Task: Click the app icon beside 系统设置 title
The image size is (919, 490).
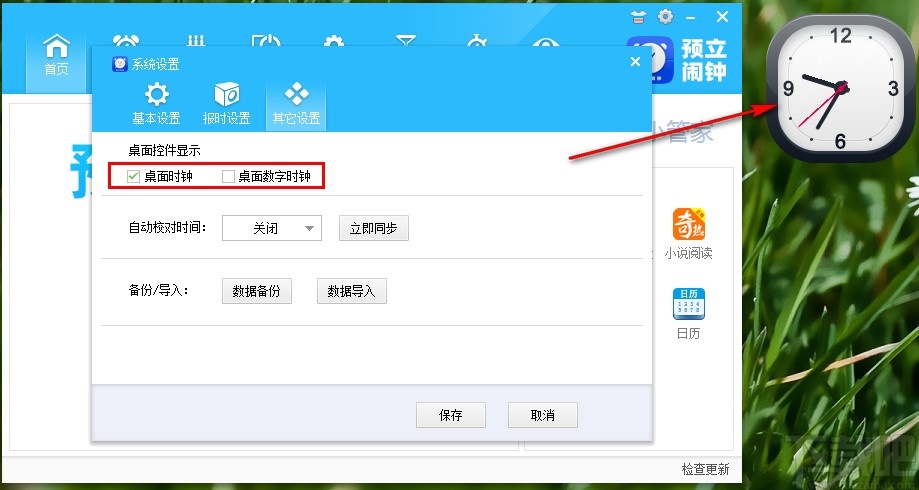Action: click(x=120, y=64)
